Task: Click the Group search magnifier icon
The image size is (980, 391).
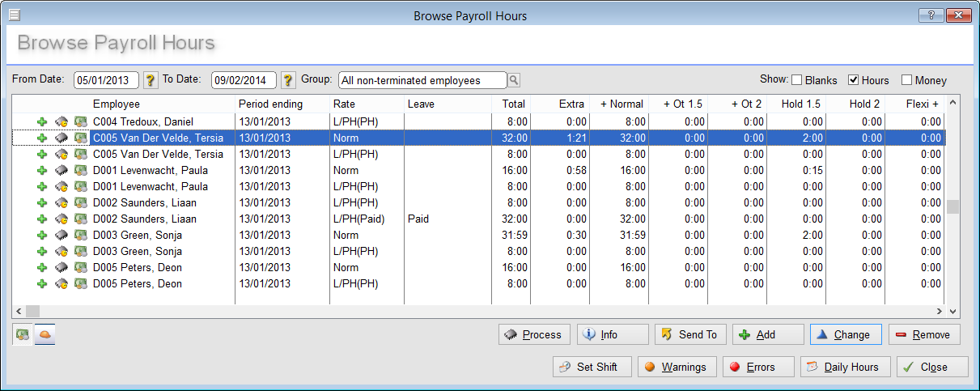Action: click(x=514, y=80)
